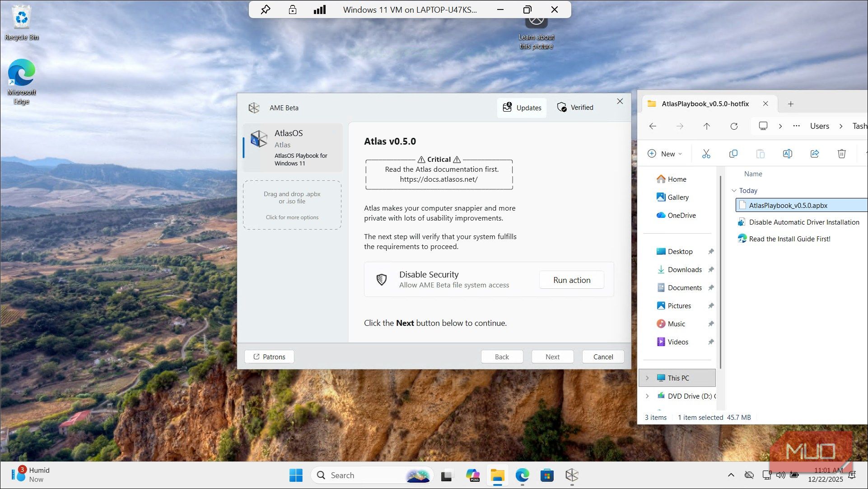Image resolution: width=868 pixels, height=489 pixels.
Task: Click the Verified shield badge
Action: [x=575, y=108]
